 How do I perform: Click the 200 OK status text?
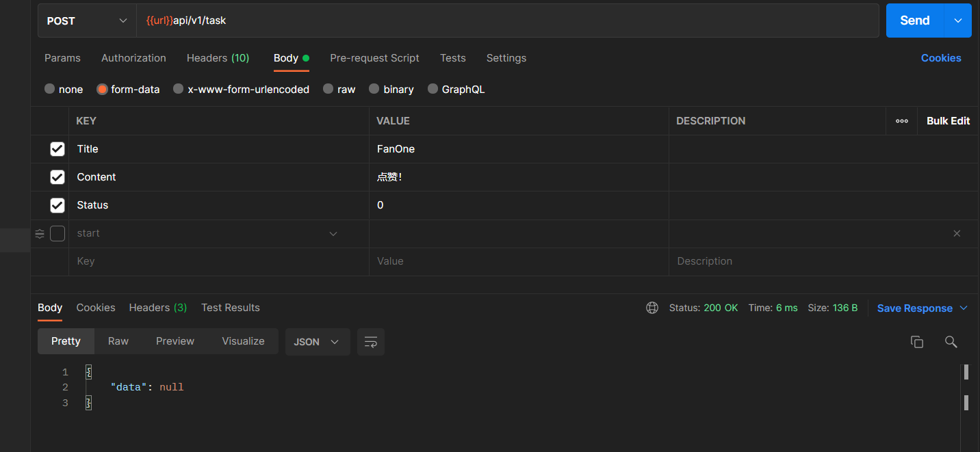point(721,308)
